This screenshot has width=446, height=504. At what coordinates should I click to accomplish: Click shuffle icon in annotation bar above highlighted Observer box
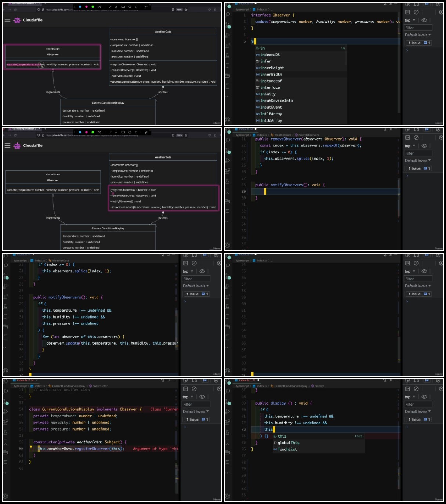(99, 7)
